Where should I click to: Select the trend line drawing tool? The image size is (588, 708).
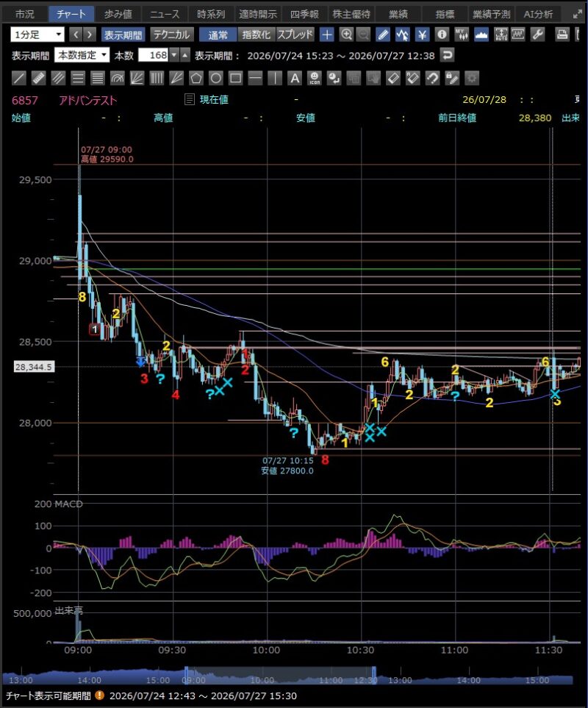coord(18,78)
